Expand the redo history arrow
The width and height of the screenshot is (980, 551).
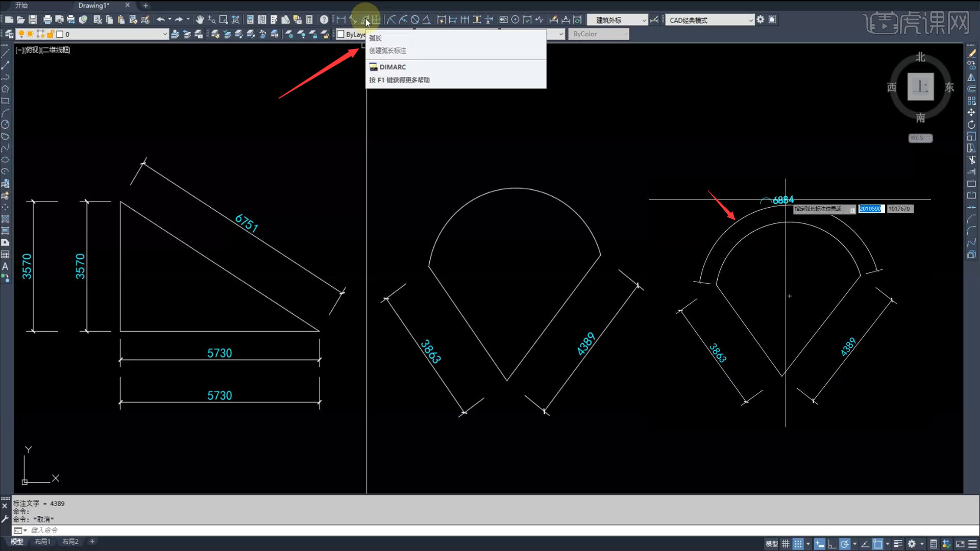point(188,19)
